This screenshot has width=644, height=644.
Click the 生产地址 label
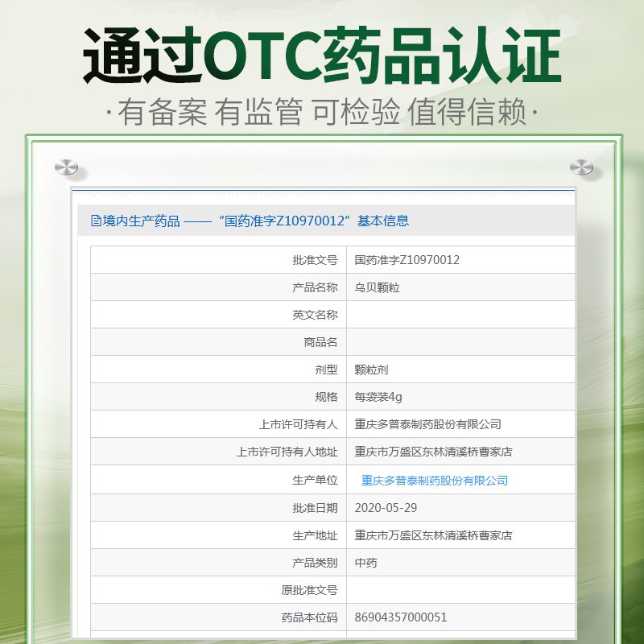click(315, 535)
